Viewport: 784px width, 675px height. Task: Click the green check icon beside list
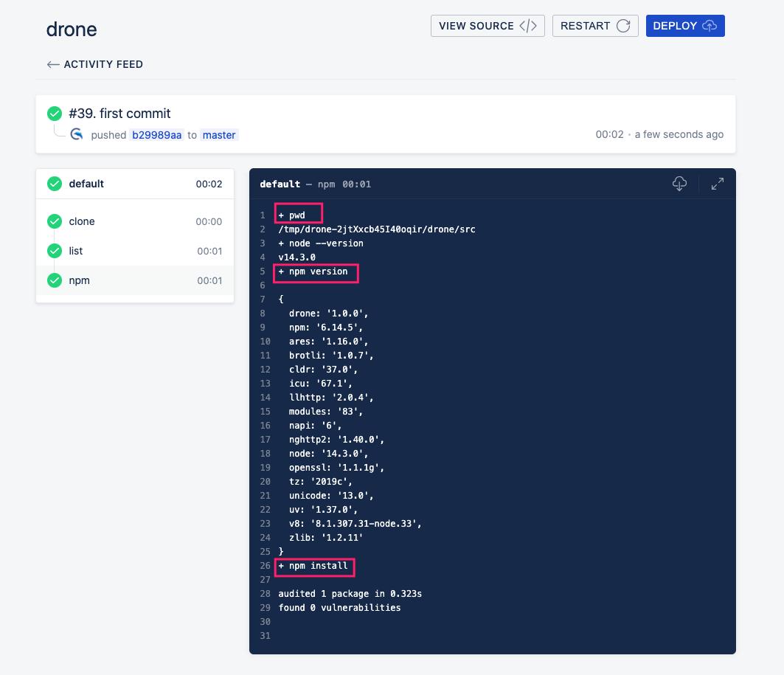55,251
